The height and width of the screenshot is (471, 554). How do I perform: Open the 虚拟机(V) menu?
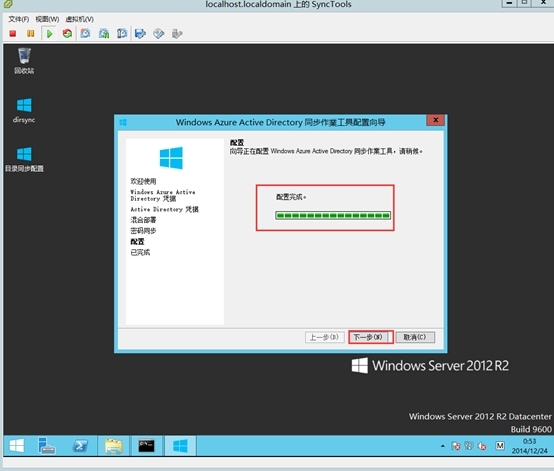(79, 19)
